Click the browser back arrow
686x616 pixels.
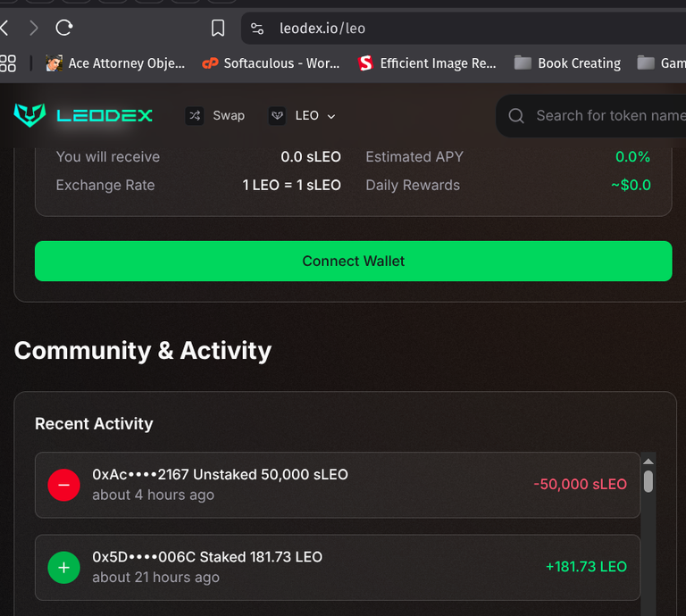coord(4,28)
